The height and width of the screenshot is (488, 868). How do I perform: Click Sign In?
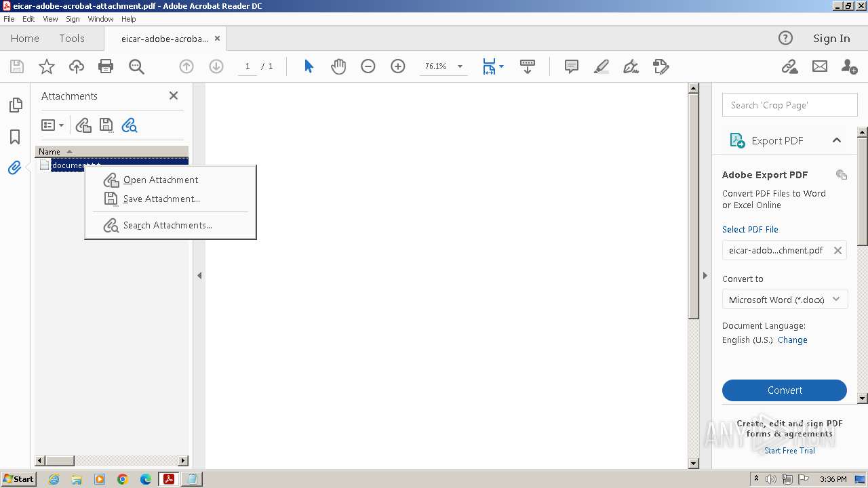[831, 39]
